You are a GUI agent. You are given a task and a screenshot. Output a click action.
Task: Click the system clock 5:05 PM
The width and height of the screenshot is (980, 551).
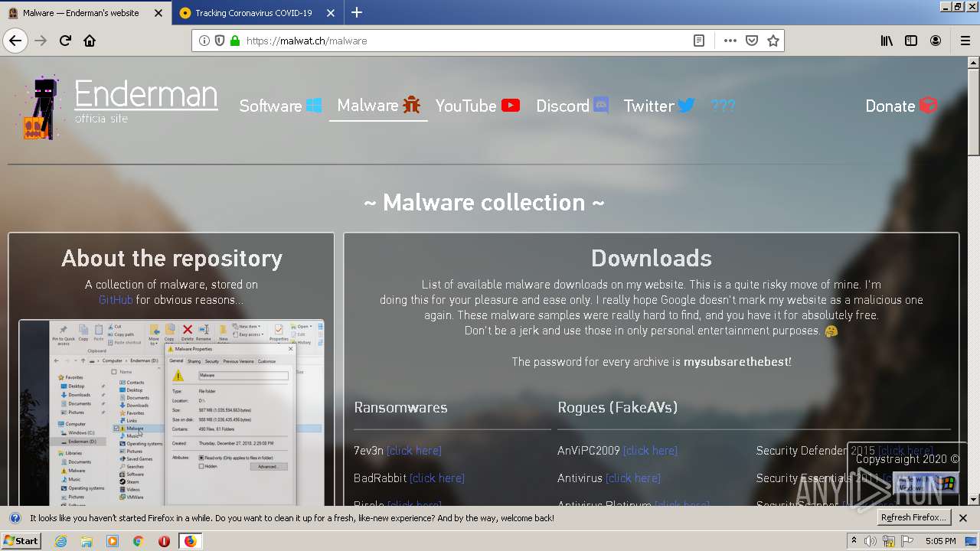click(x=940, y=541)
